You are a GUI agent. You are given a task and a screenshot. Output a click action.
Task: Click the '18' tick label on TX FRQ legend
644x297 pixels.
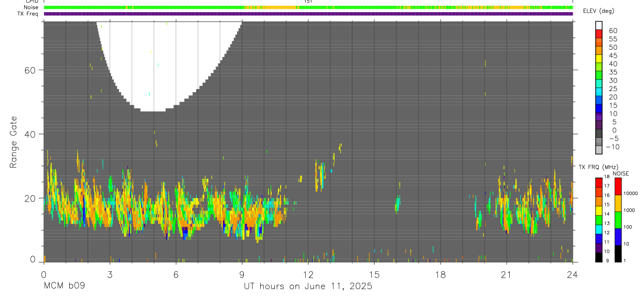click(607, 177)
